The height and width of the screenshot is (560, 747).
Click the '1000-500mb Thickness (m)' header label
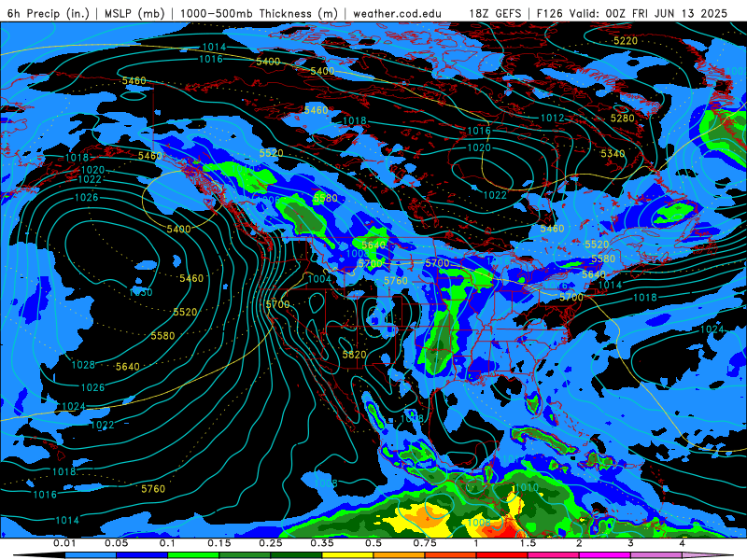point(259,13)
